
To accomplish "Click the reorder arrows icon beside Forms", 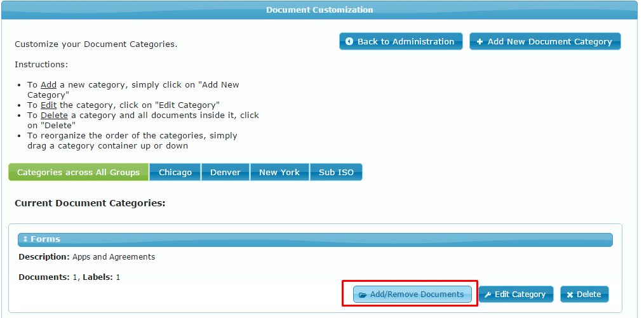I will click(25, 239).
